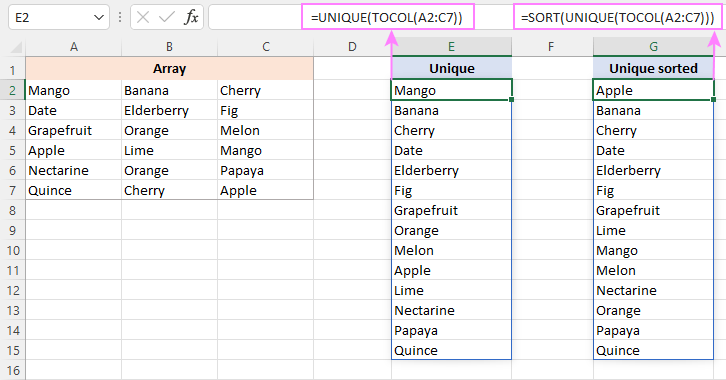Click cell B5 containing Lime

point(169,150)
